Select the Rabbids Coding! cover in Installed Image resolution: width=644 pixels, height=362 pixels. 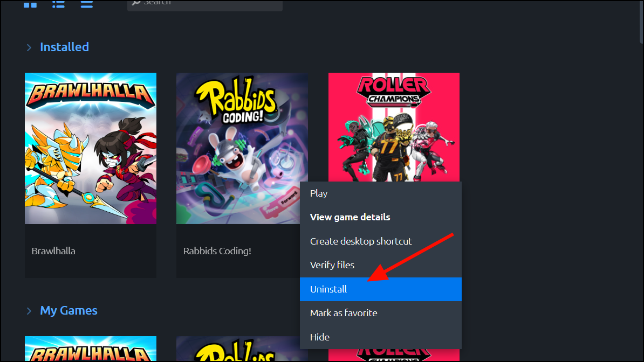coord(242,148)
